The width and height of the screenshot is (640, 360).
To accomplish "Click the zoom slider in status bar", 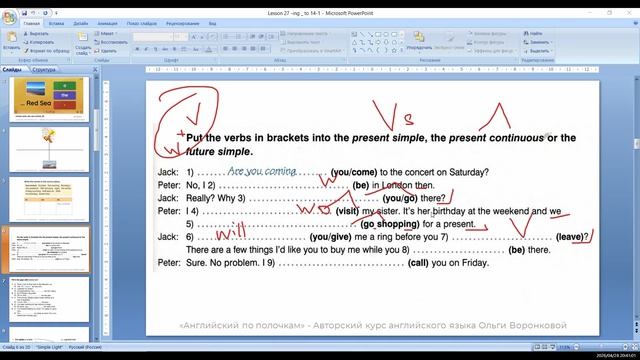I will coord(601,347).
